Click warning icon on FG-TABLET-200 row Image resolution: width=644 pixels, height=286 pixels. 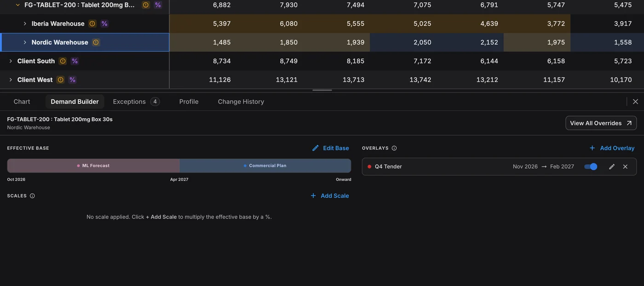pyautogui.click(x=146, y=5)
